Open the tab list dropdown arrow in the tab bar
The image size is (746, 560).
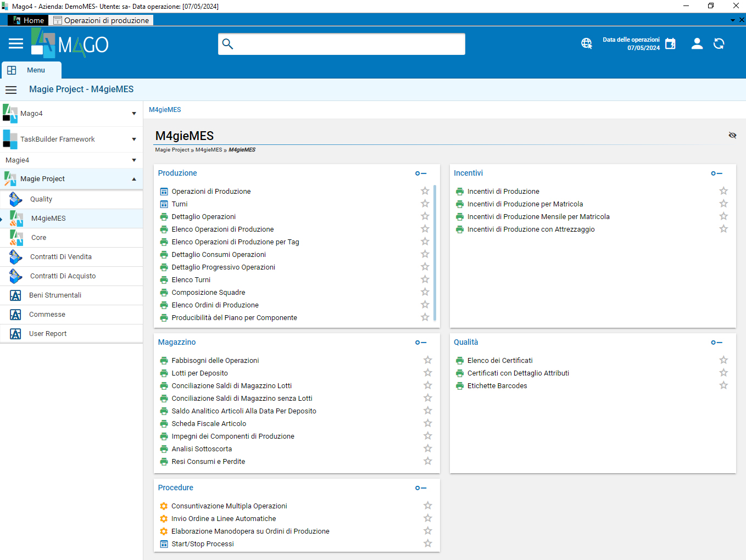(732, 20)
